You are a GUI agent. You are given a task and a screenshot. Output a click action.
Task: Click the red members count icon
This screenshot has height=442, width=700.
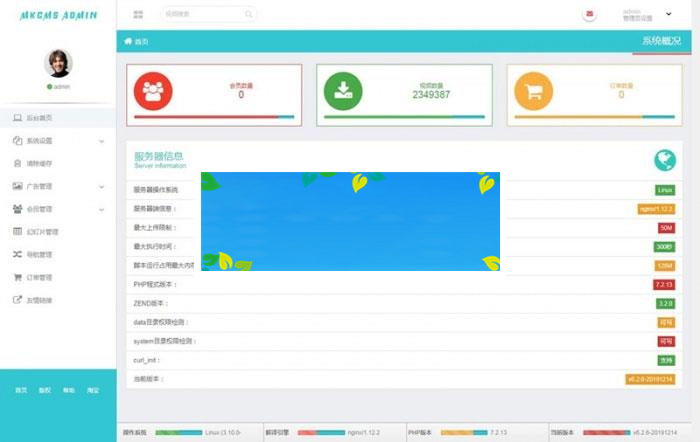click(x=153, y=92)
